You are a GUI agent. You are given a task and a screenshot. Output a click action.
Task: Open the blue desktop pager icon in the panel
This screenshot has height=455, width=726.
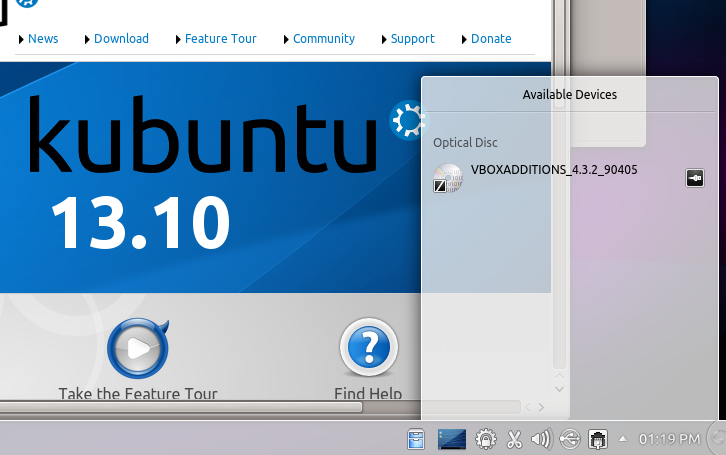pos(451,439)
